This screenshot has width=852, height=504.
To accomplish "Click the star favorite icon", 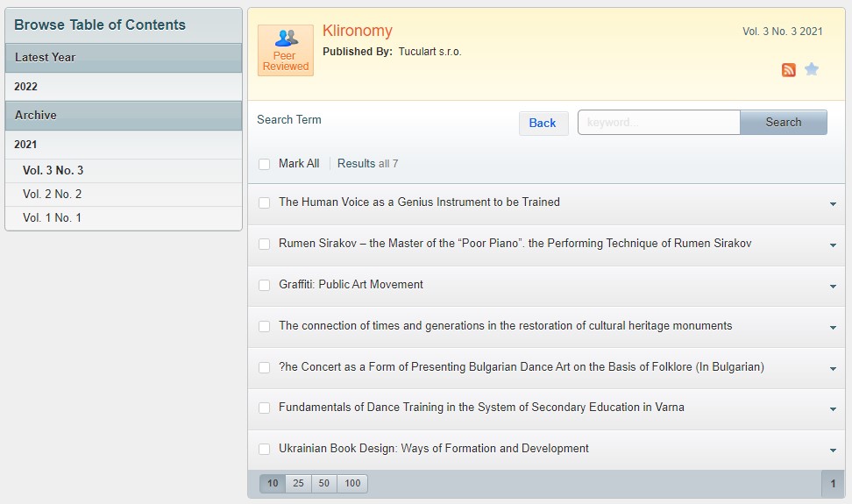I will click(812, 69).
